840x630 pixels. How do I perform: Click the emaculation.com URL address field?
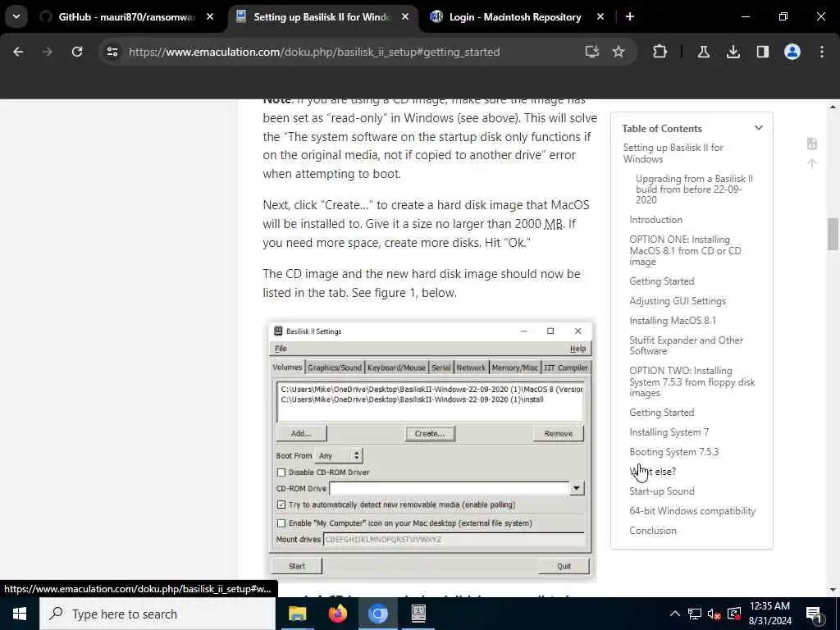pyautogui.click(x=314, y=52)
